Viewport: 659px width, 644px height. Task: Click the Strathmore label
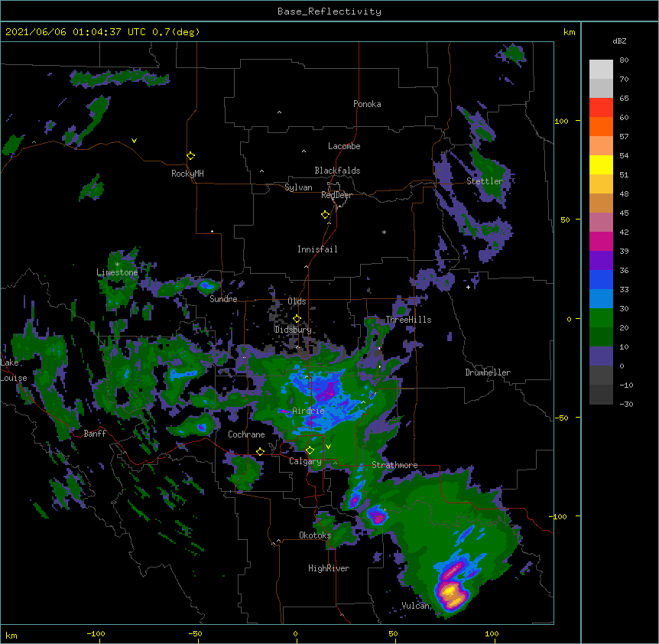tap(394, 465)
